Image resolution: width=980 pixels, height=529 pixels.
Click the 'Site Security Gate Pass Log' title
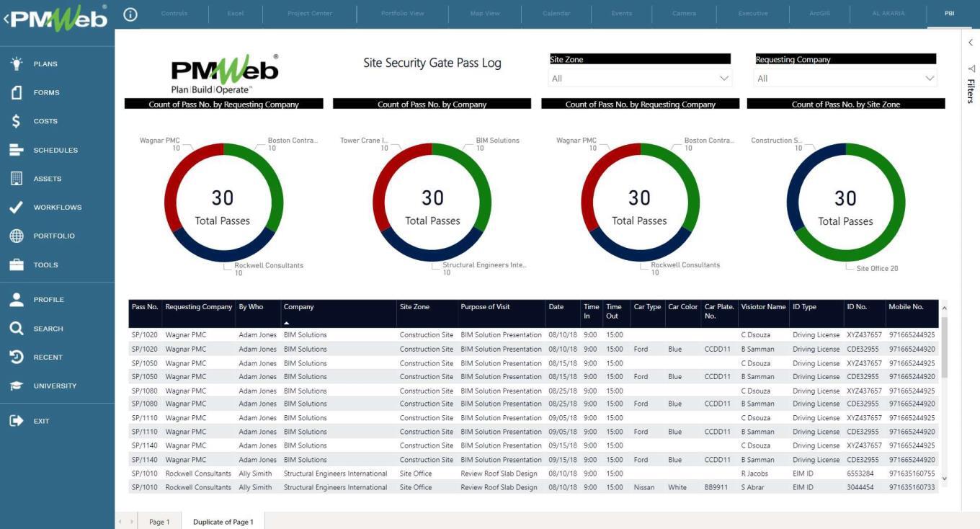432,63
